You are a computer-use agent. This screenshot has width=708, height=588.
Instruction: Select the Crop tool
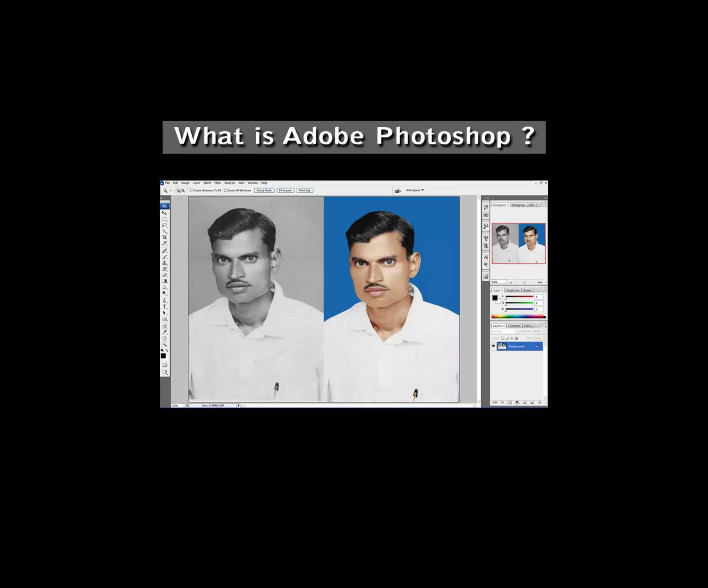pos(165,237)
